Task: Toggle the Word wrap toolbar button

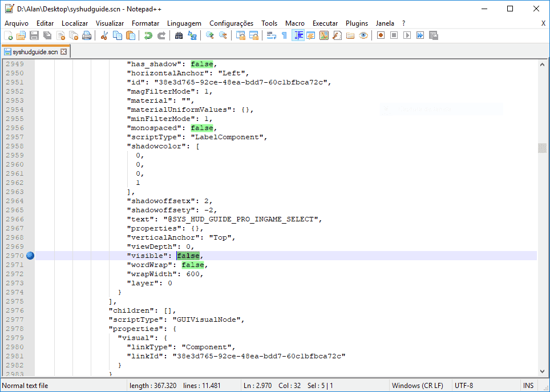Action: [271, 35]
